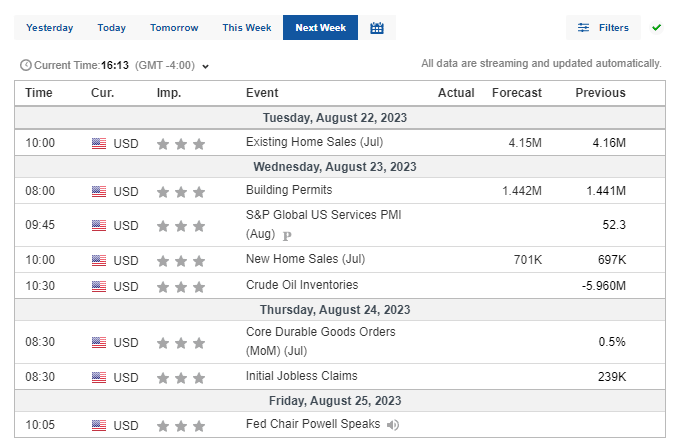Viewport: 675px width, 447px height.
Task: Open Core Durable Goods Orders event
Action: pyautogui.click(x=320, y=341)
